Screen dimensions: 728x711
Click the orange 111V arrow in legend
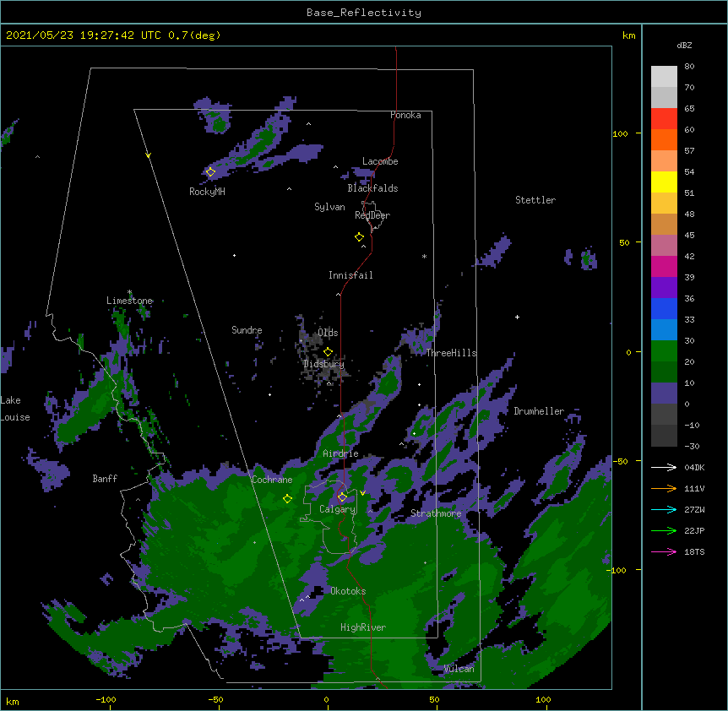pyautogui.click(x=664, y=488)
